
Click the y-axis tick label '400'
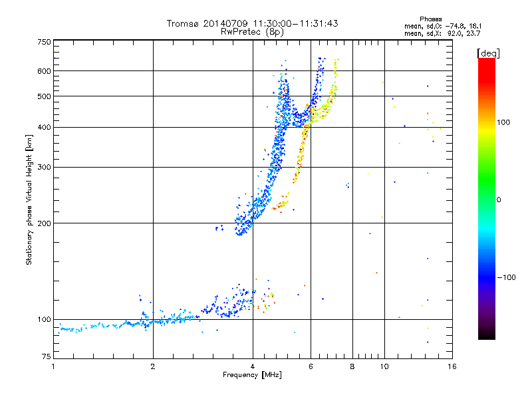(44, 128)
